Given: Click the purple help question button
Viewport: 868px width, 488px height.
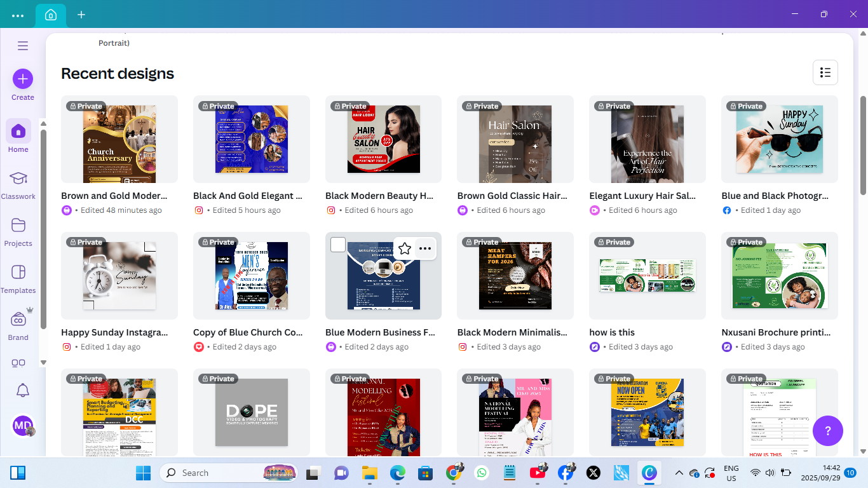Looking at the screenshot, I should tap(827, 431).
